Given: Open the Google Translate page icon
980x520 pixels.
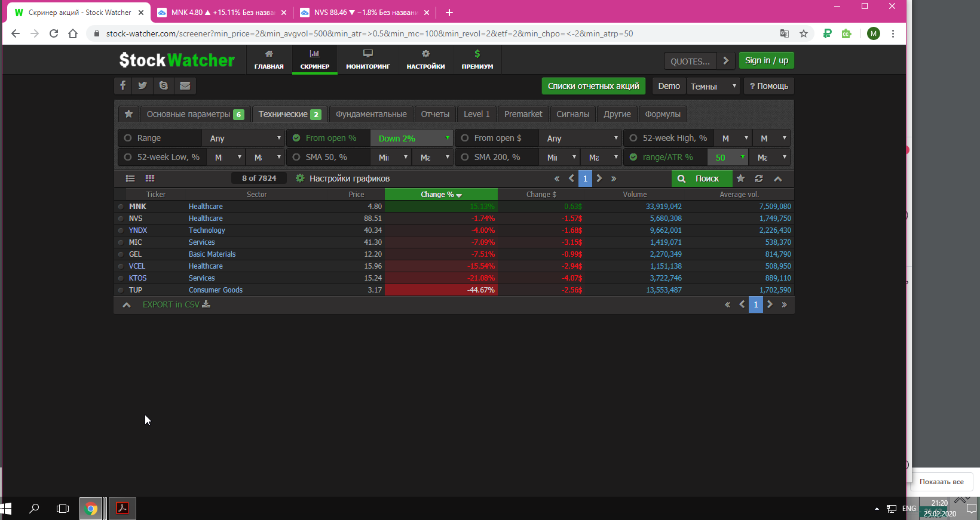Looking at the screenshot, I should coord(785,33).
